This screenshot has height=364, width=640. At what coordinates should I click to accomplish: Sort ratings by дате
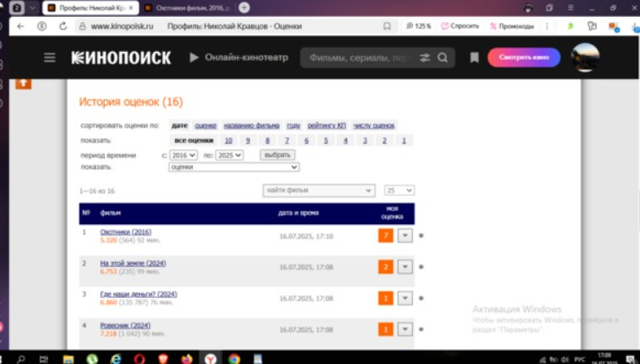(180, 125)
